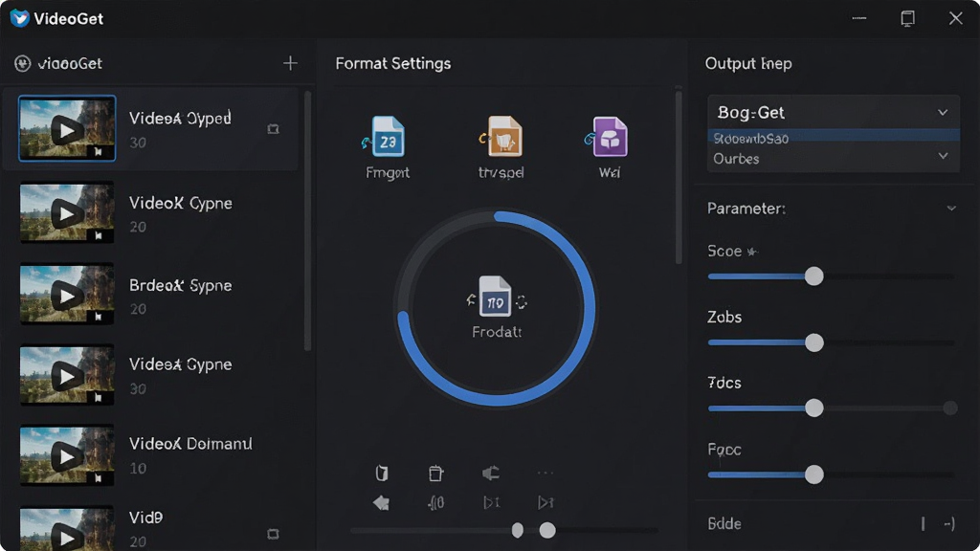Click the download icon beside videoGet header

point(23,63)
